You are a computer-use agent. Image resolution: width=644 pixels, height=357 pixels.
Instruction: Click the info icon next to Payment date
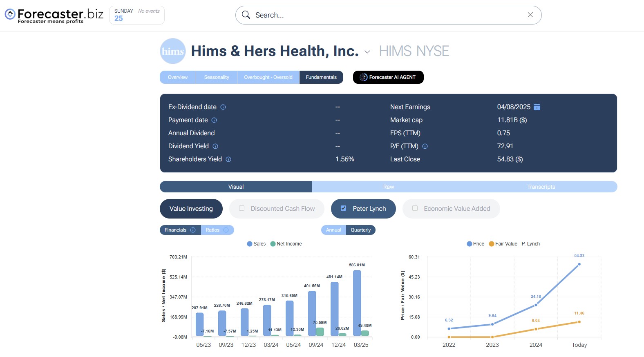[214, 120]
